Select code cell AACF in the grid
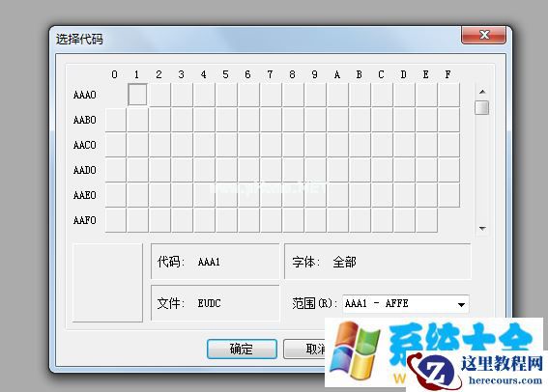 point(448,145)
